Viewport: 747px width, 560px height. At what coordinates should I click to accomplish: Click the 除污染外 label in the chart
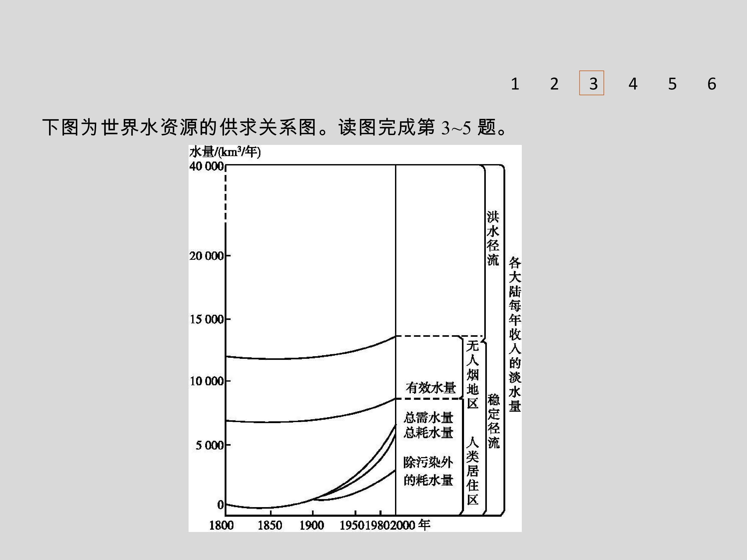point(428,463)
